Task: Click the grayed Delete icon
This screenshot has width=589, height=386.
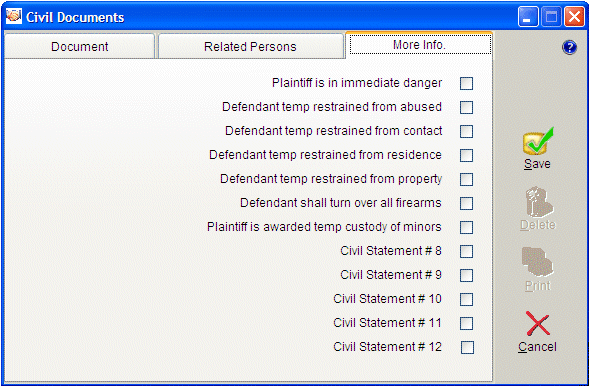Action: (x=539, y=202)
